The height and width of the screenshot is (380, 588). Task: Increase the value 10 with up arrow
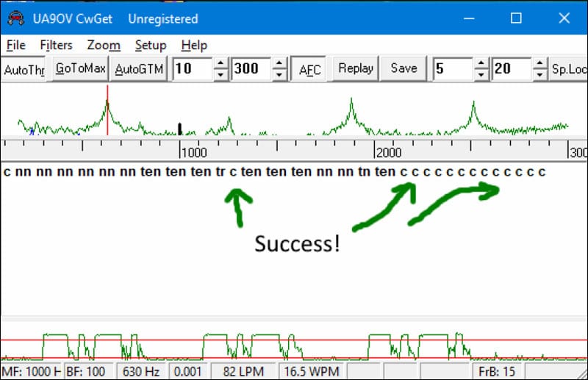220,63
